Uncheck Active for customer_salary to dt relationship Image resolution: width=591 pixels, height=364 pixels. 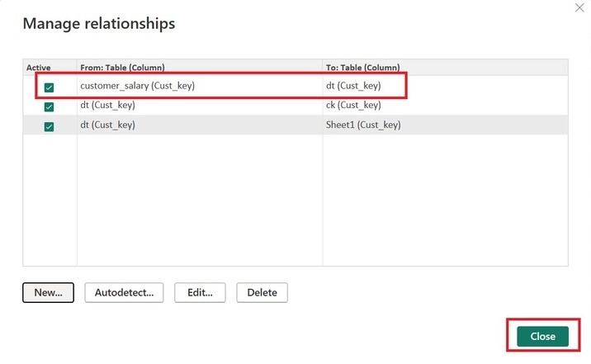tap(49, 87)
